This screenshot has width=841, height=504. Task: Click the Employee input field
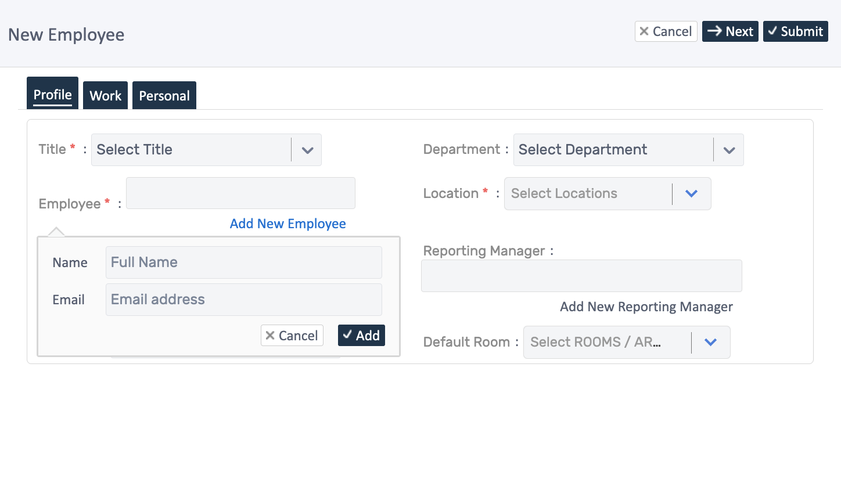(x=240, y=193)
